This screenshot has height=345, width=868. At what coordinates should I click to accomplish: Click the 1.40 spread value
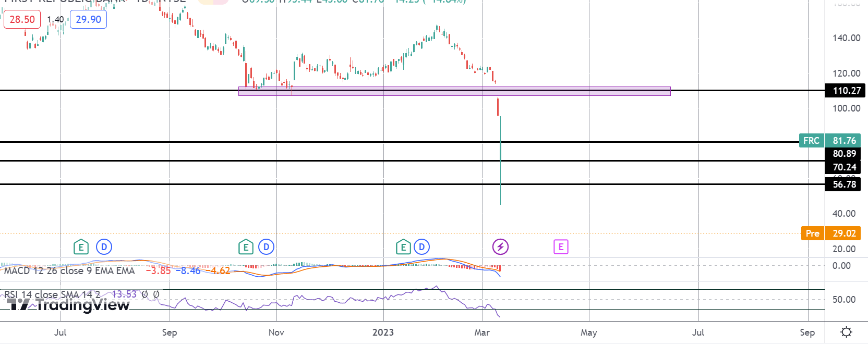point(55,19)
